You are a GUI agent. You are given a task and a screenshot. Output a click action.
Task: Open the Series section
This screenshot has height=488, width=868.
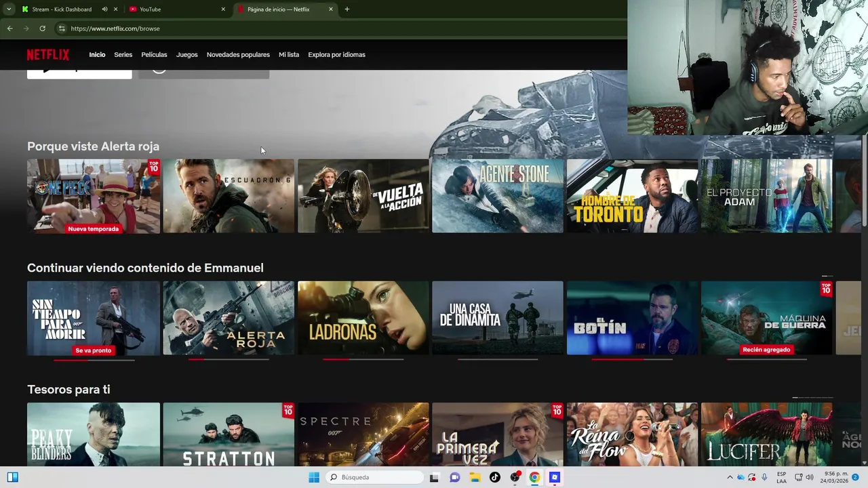(x=123, y=55)
